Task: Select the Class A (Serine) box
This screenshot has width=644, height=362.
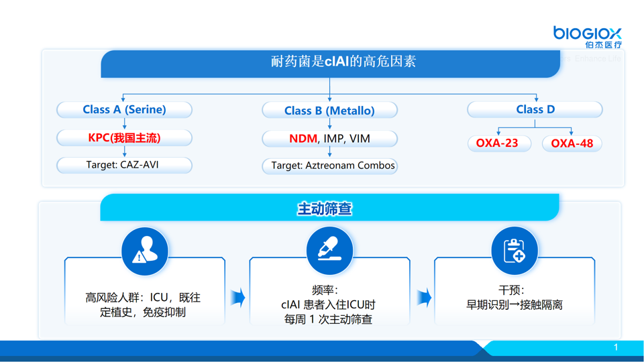Action: pos(125,109)
